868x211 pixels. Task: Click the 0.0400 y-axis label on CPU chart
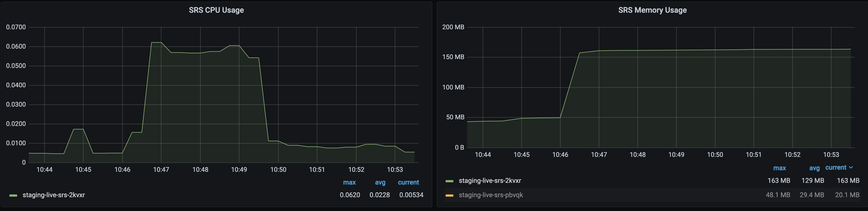[x=16, y=85]
